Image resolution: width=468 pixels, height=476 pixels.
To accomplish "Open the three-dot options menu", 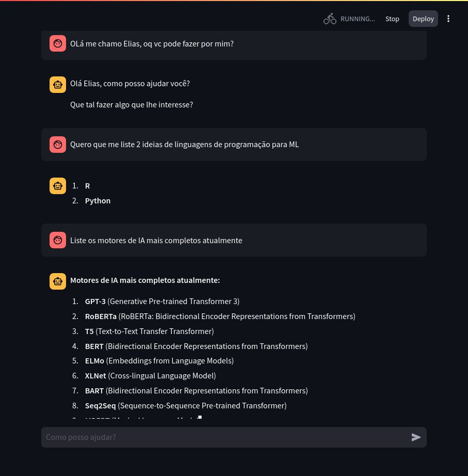I will point(448,19).
